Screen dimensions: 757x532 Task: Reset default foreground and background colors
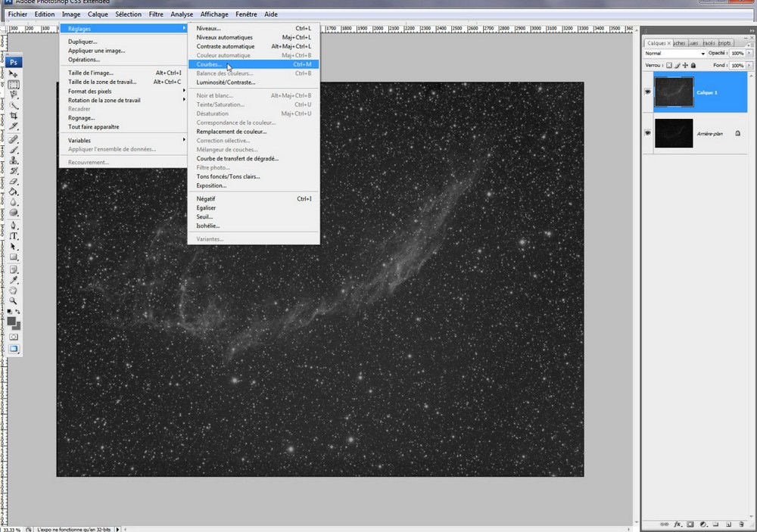[9, 312]
